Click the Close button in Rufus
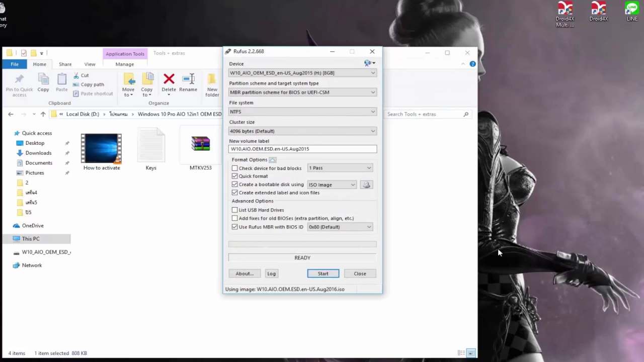Viewport: 644px width, 362px height. click(x=360, y=274)
